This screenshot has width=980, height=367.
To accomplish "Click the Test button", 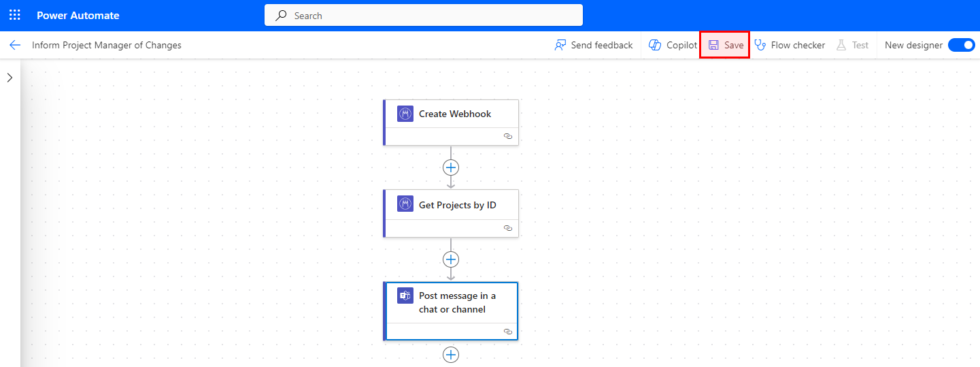I will (x=852, y=45).
